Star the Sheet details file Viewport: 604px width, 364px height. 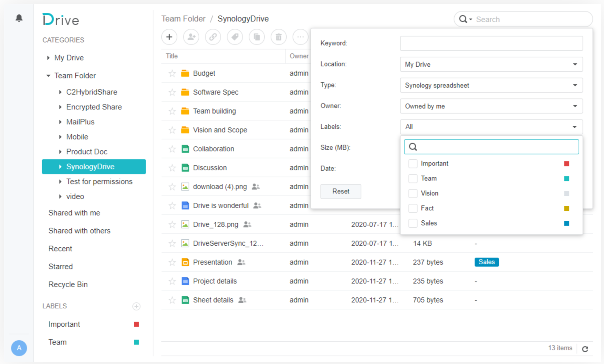tap(172, 300)
